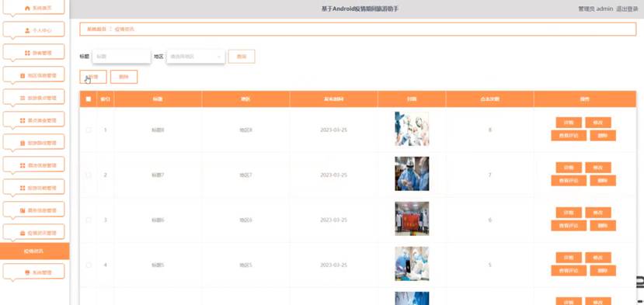Open 查看评论 for row 标题8

pos(569,136)
